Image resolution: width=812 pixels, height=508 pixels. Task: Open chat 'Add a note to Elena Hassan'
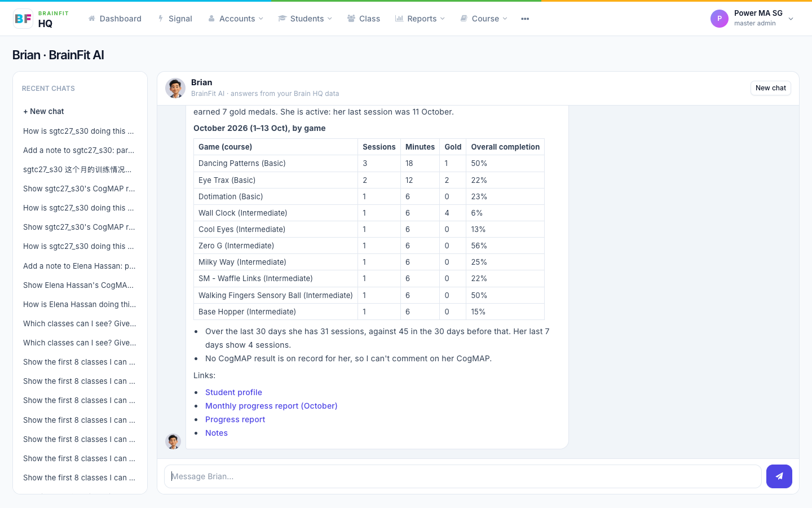click(x=79, y=266)
